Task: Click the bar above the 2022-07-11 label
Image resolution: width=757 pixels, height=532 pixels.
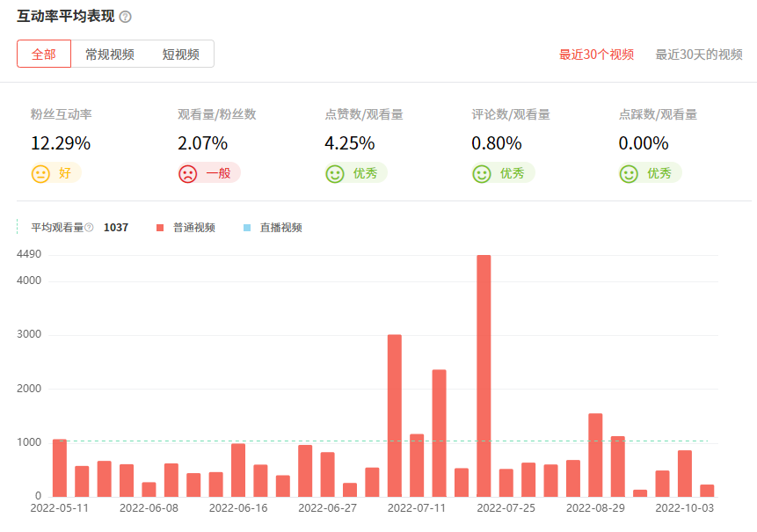Action: [417, 465]
